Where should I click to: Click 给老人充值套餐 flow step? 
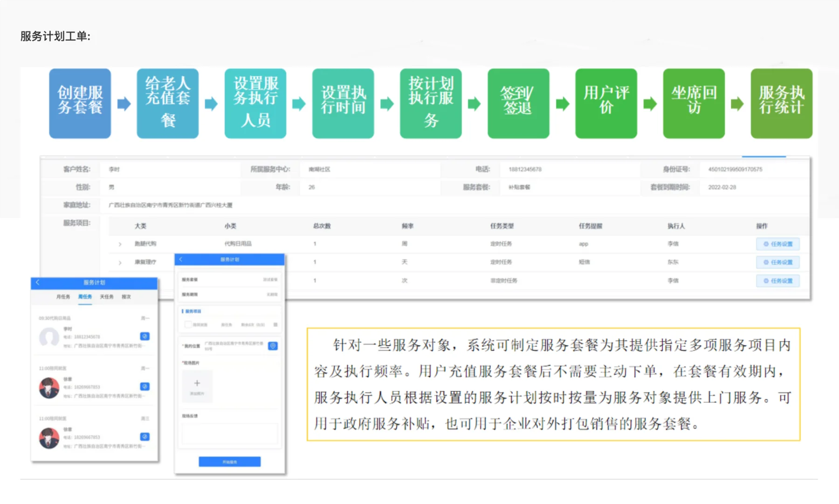(168, 103)
